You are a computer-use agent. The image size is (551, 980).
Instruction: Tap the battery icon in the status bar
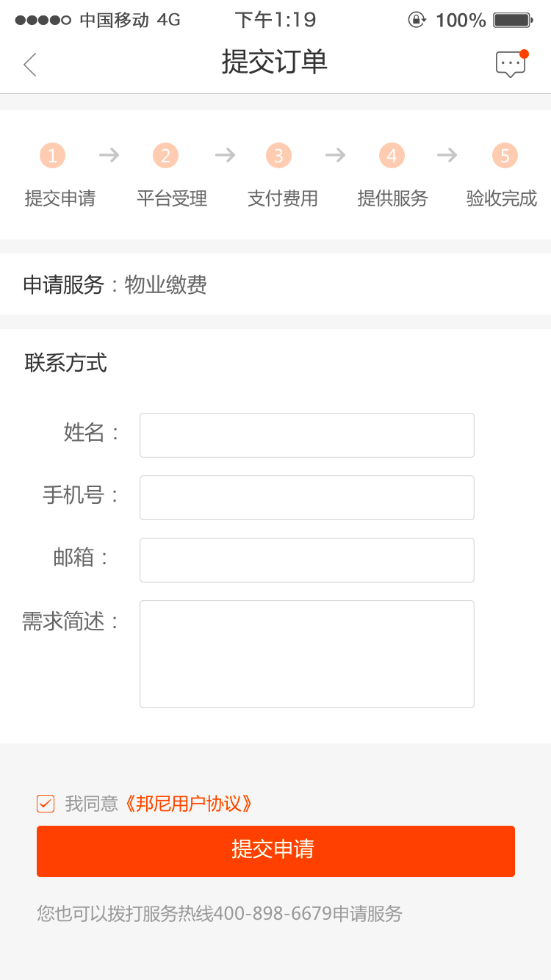coord(513,20)
